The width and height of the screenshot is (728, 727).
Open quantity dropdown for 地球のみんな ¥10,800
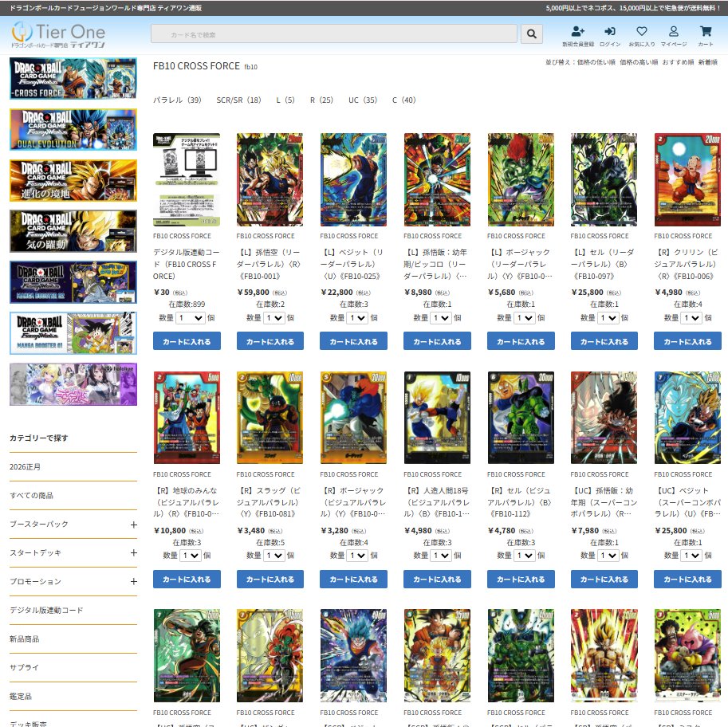coord(191,556)
